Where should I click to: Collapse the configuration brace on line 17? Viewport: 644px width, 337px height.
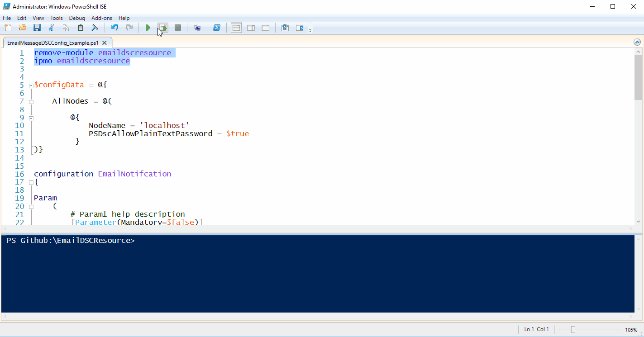pos(31,183)
